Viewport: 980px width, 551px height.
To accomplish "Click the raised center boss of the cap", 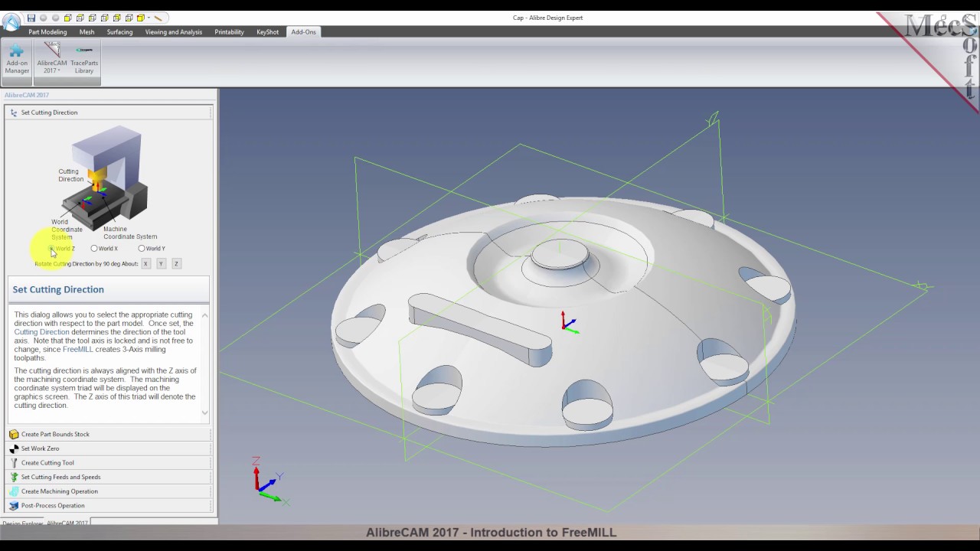I will pos(560,255).
